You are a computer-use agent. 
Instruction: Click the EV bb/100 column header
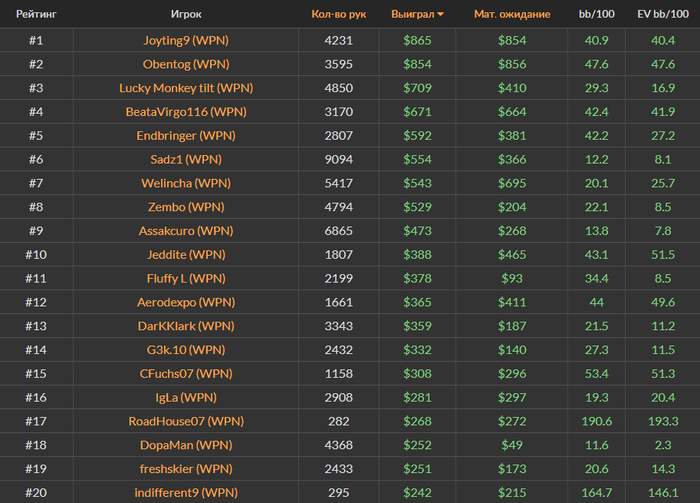(663, 14)
